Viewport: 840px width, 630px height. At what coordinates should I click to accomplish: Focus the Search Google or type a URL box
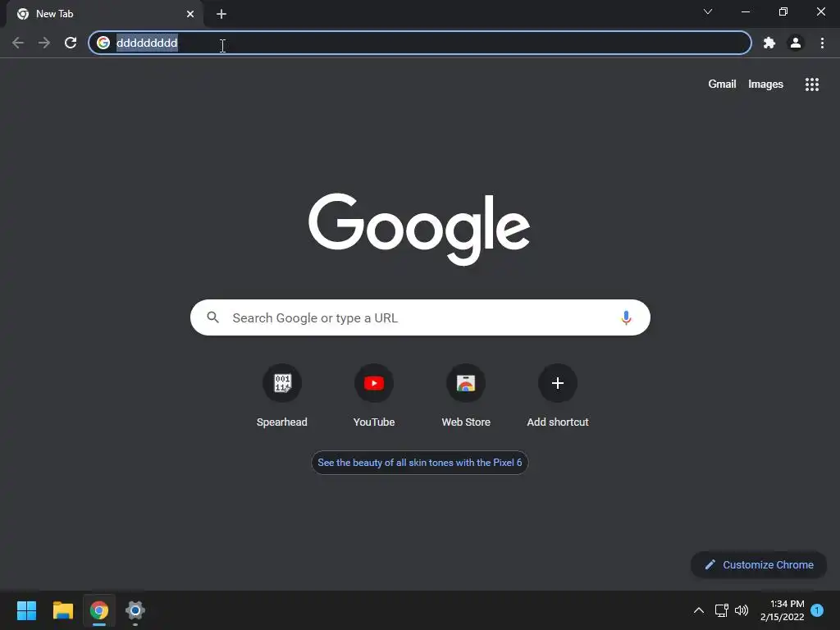[420, 317]
